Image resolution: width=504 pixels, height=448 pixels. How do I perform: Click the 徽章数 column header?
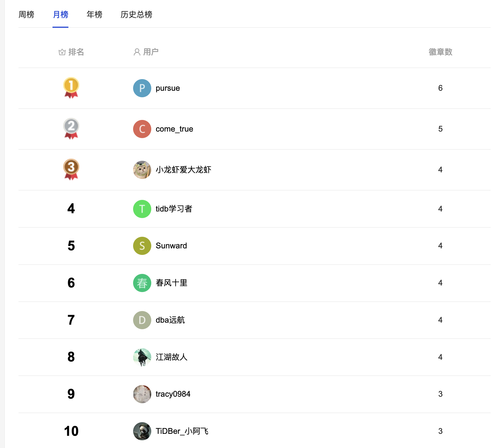[x=440, y=52]
